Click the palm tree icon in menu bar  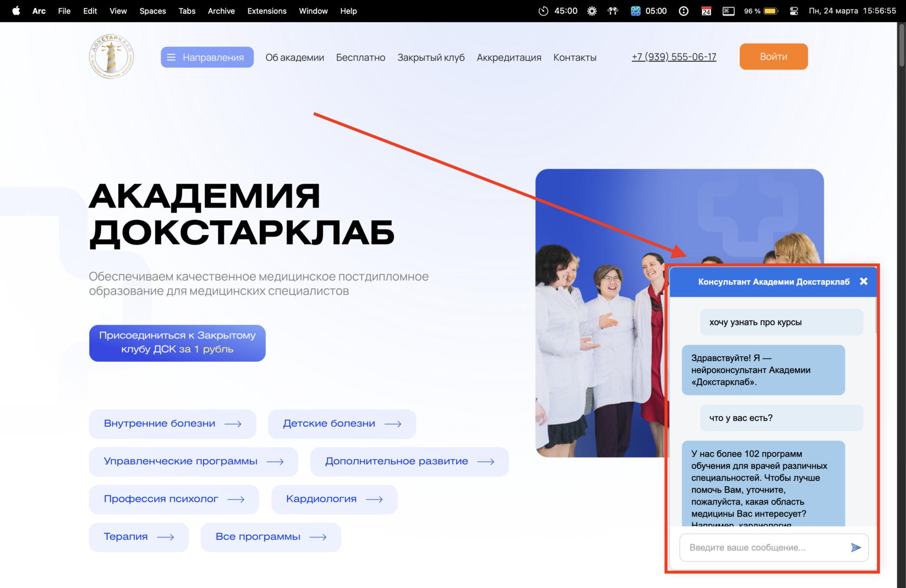pos(613,11)
